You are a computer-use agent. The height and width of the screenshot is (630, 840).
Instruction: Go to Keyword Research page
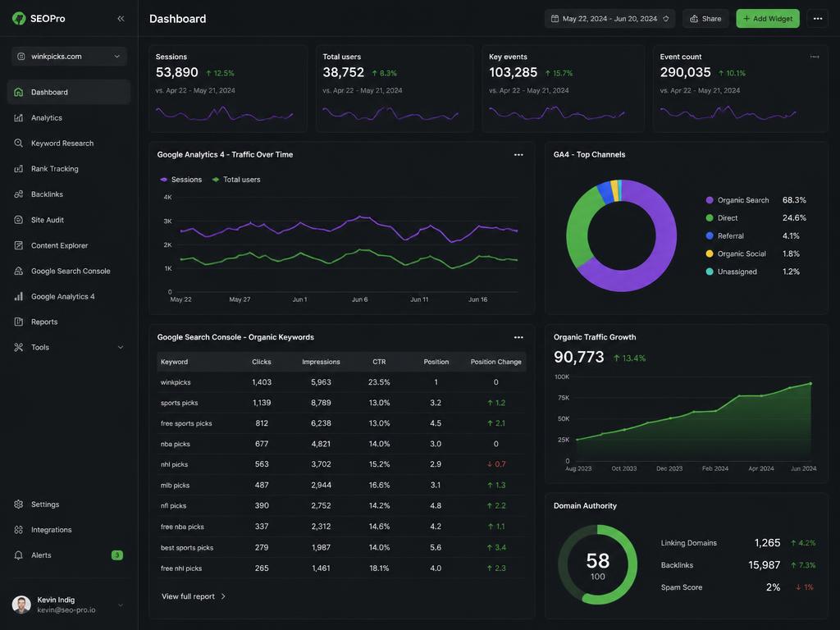pos(69,143)
